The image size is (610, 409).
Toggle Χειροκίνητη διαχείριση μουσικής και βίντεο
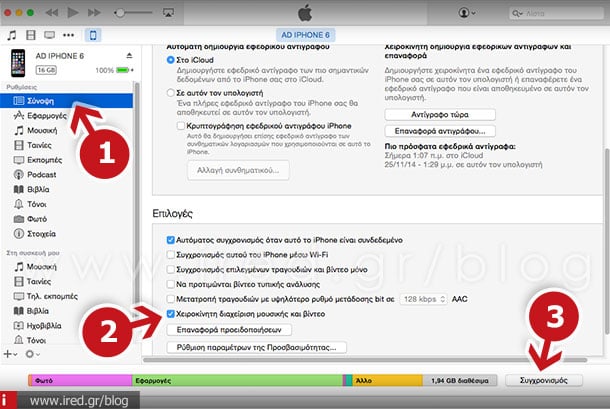(x=170, y=314)
